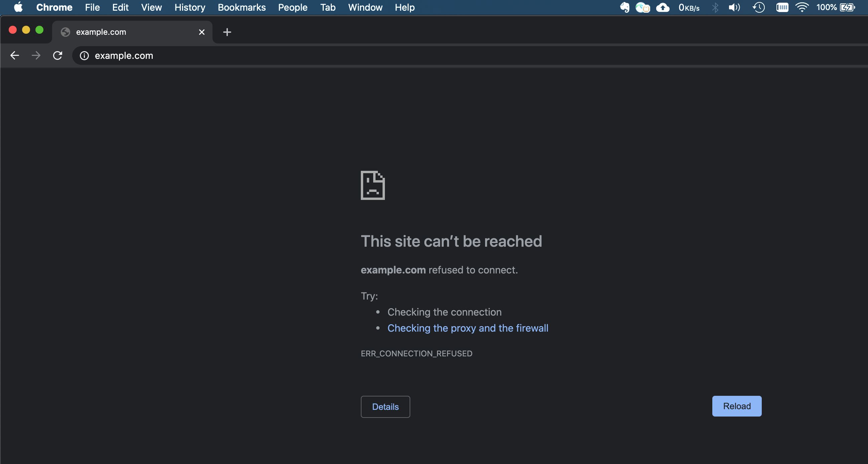
Task: Go forward with the forward arrow
Action: pos(36,55)
